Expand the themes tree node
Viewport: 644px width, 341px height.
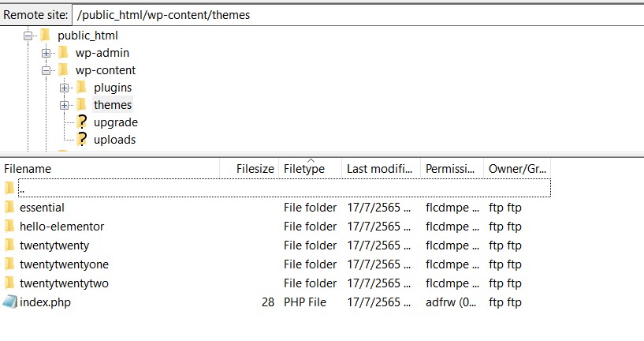[65, 105]
